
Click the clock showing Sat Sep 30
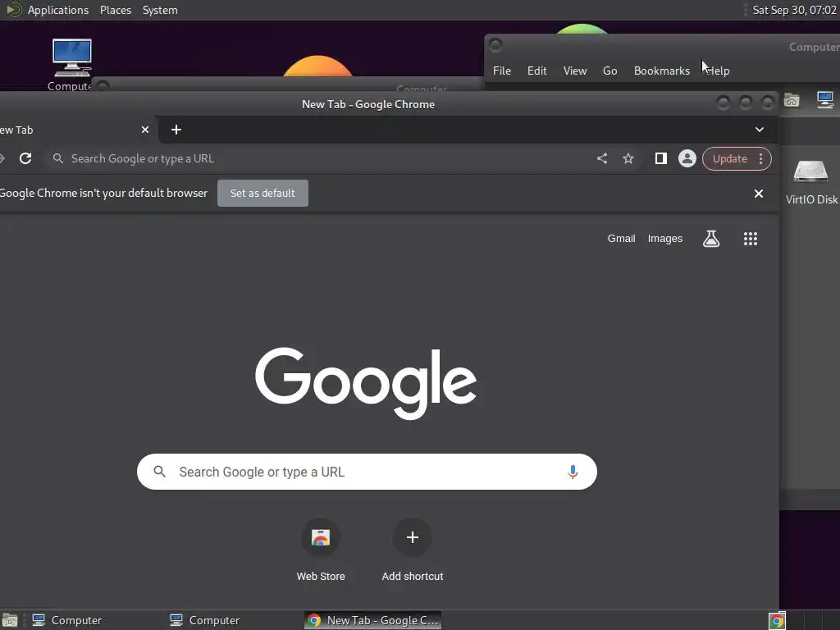[x=794, y=10]
